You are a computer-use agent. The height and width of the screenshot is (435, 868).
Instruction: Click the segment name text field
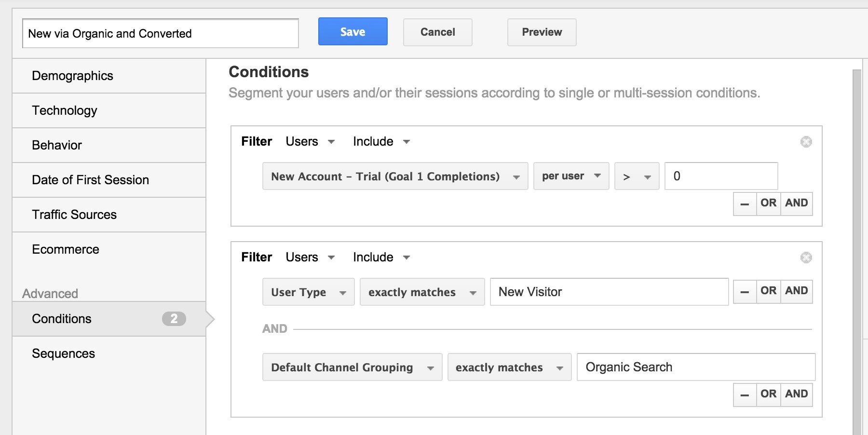(160, 34)
